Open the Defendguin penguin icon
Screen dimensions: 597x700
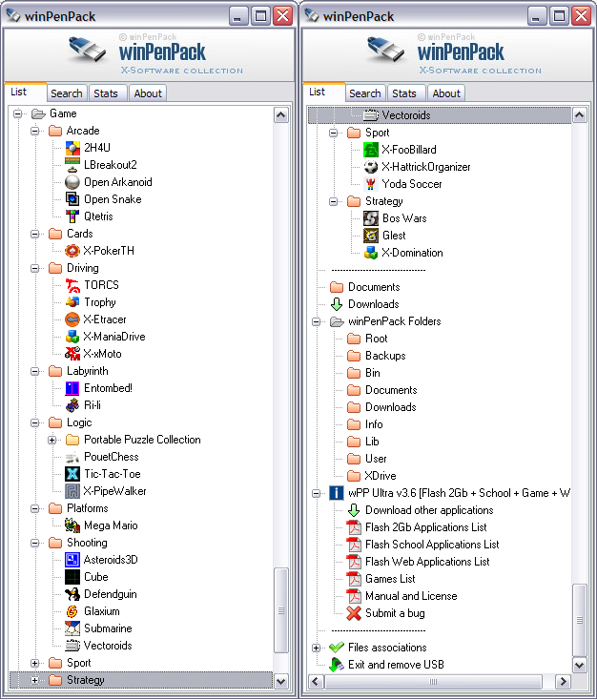(72, 594)
